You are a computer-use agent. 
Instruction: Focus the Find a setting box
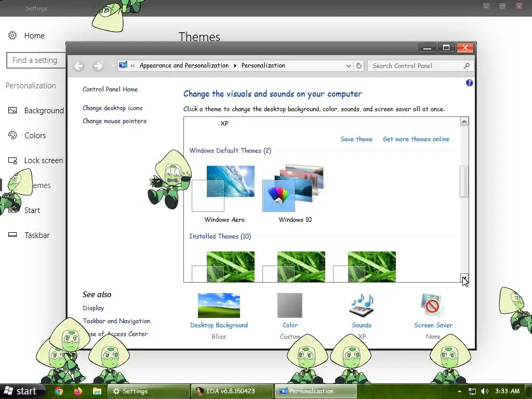tap(36, 60)
